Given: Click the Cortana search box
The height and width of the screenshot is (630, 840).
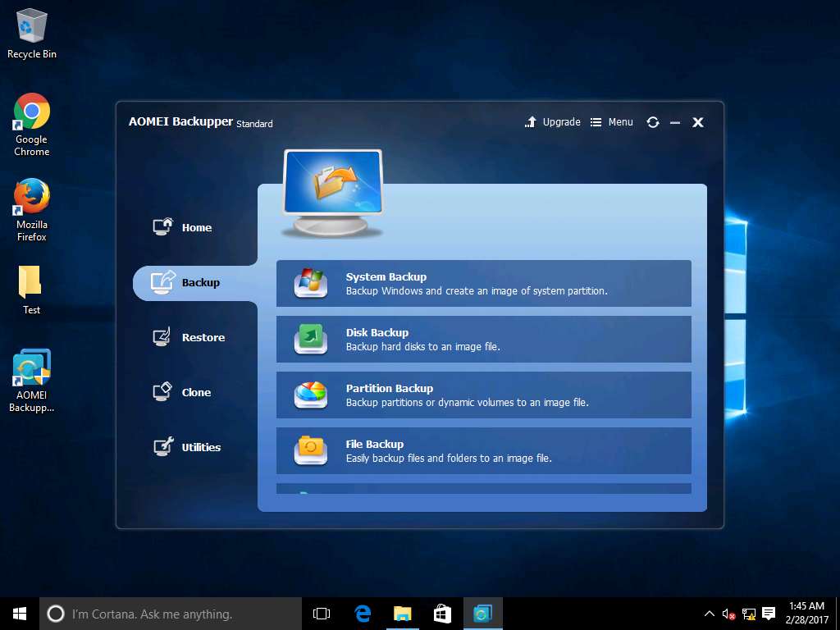Looking at the screenshot, I should point(171,614).
